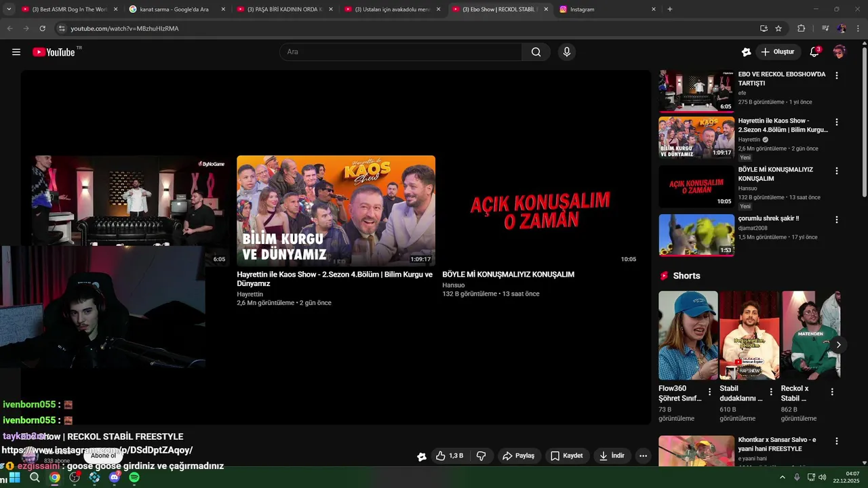This screenshot has width=868, height=488.
Task: Open the taskbar volume icon
Action: click(x=823, y=477)
